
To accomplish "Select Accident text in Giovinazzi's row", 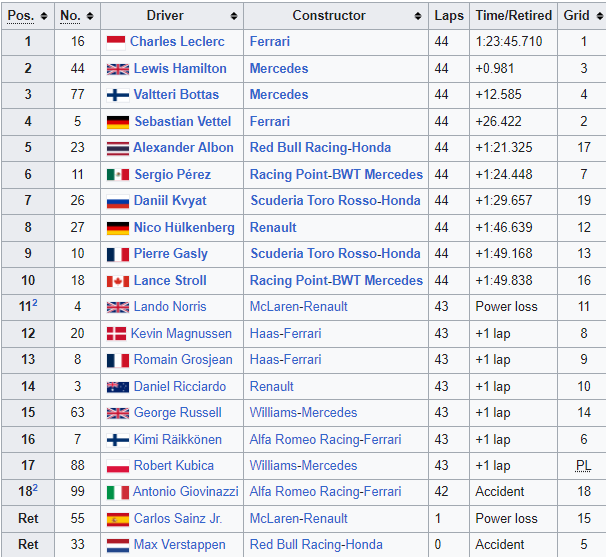I will click(x=500, y=491).
